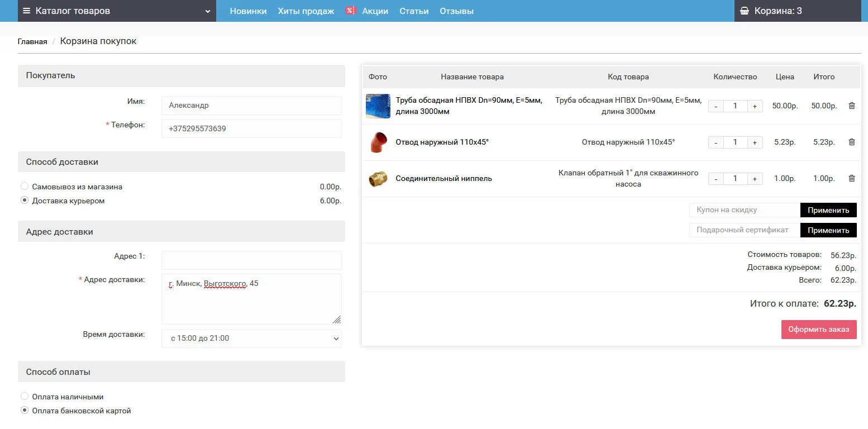Go to the Статьи page

(414, 11)
